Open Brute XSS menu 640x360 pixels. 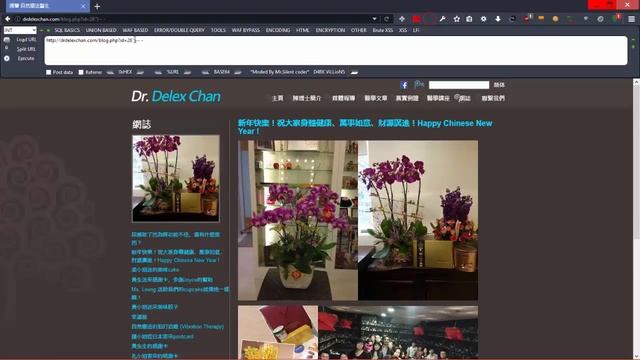pyautogui.click(x=382, y=30)
